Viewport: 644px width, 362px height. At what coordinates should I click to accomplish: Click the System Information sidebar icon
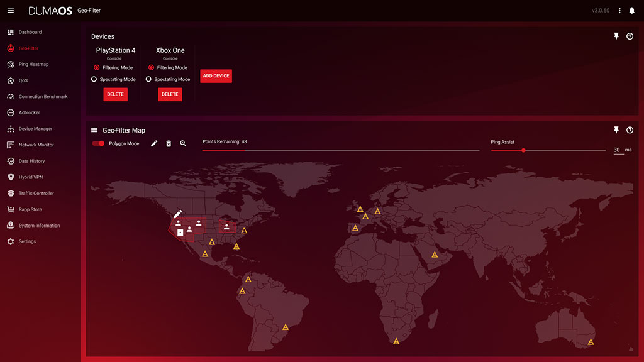[11, 226]
